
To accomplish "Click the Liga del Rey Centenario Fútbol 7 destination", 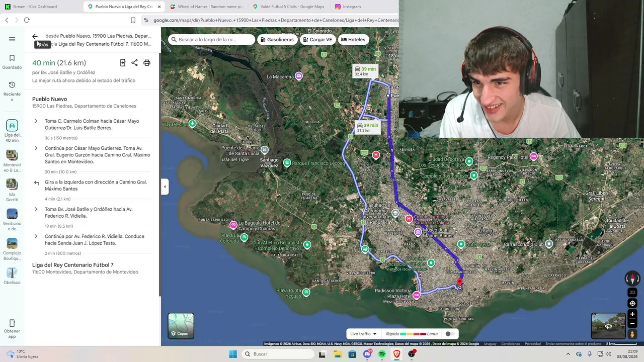I will 73,265.
